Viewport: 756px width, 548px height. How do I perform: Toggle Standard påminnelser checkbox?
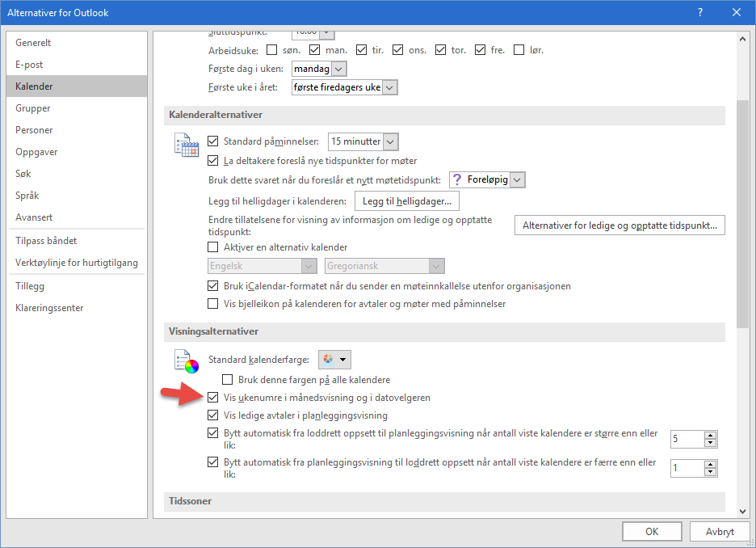[x=212, y=141]
